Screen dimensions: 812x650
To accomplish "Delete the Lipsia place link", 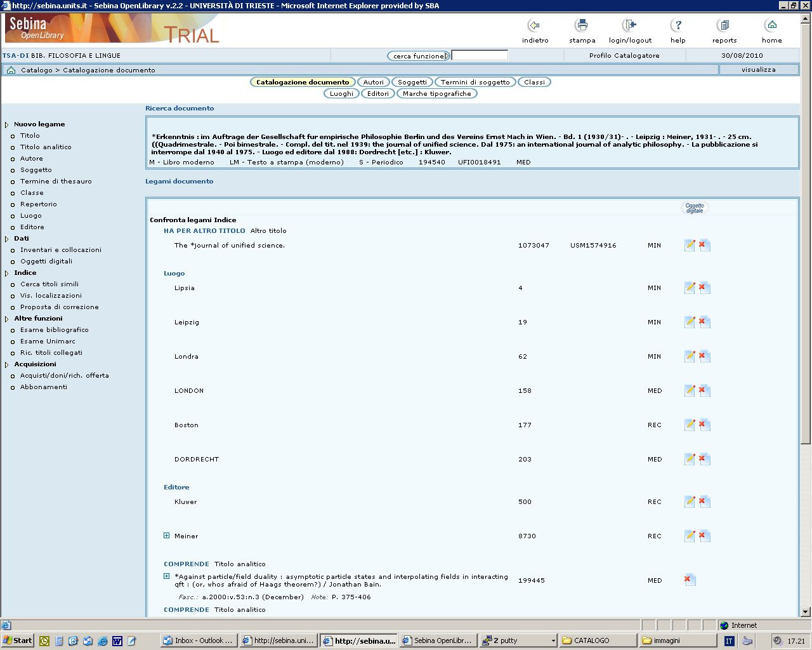I will click(x=704, y=288).
